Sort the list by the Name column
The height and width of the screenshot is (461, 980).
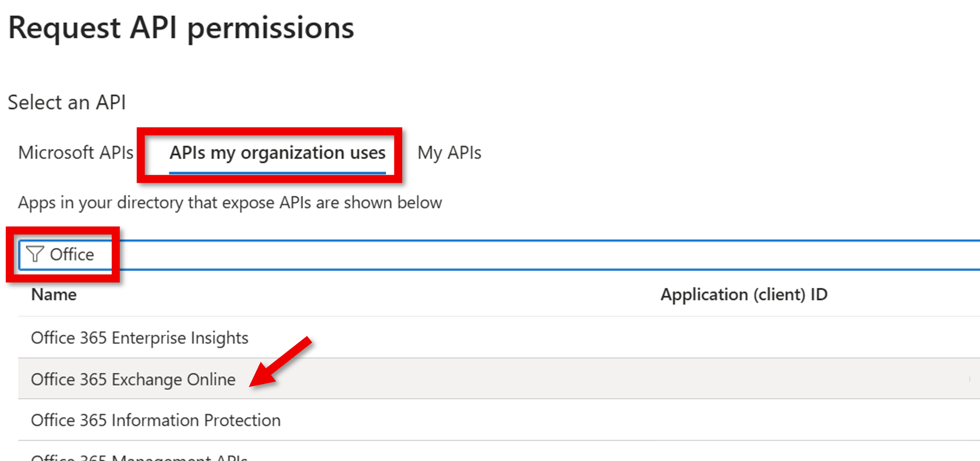(54, 294)
